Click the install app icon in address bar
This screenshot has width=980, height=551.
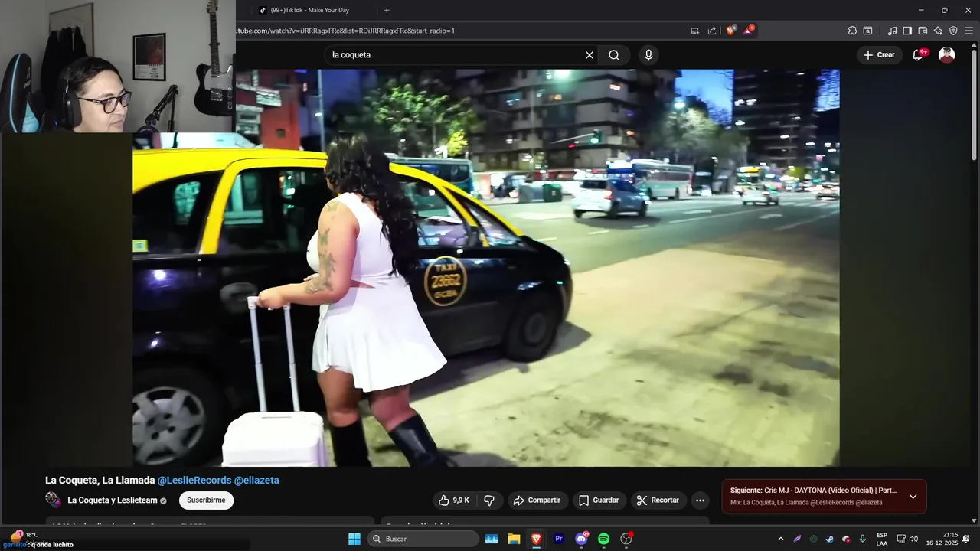pos(694,31)
